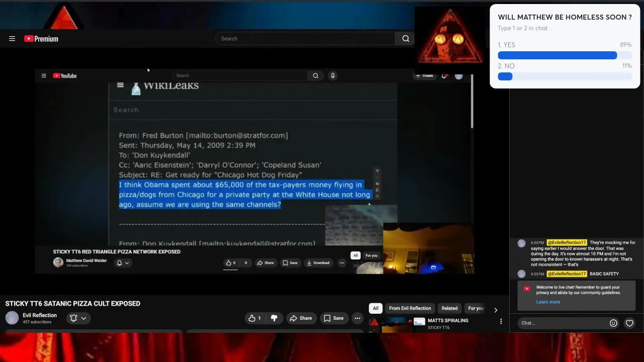The height and width of the screenshot is (362, 644).
Task: Dislike the Satanic Pizza Cult video
Action: pos(274,318)
